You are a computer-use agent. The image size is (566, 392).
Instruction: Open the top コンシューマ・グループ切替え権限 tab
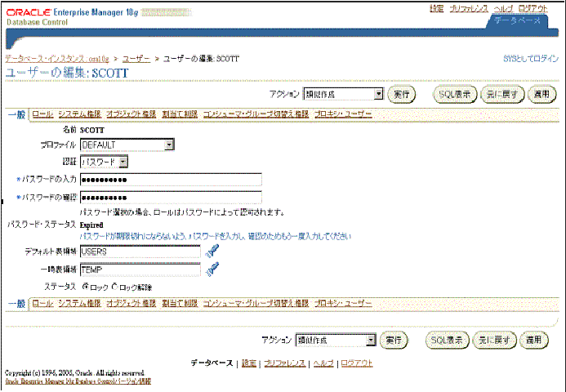pyautogui.click(x=256, y=114)
